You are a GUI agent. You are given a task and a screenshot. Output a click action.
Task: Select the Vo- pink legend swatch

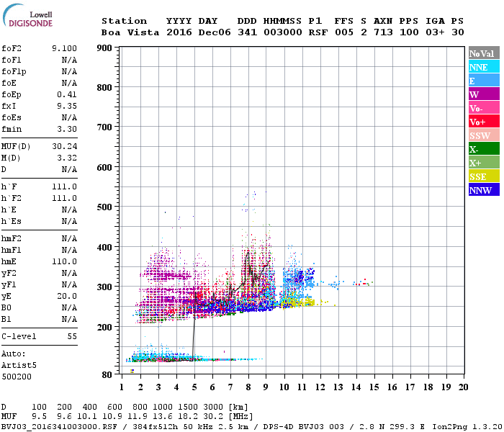[x=484, y=108]
